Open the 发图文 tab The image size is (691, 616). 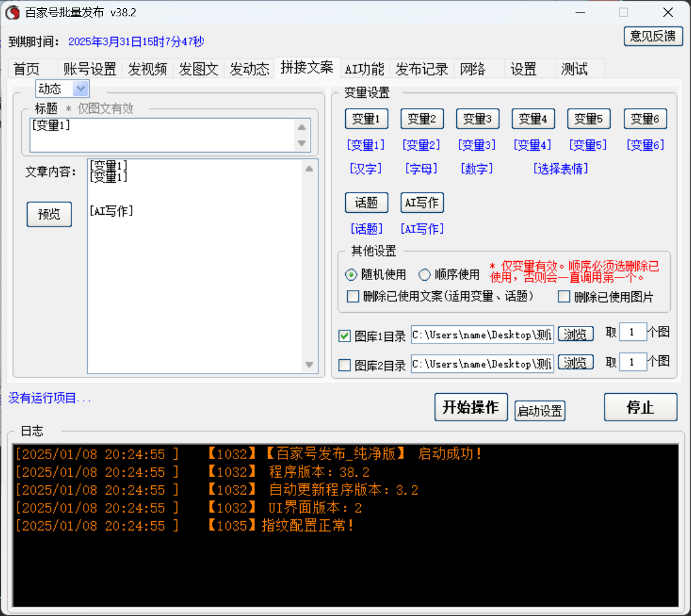(x=198, y=69)
